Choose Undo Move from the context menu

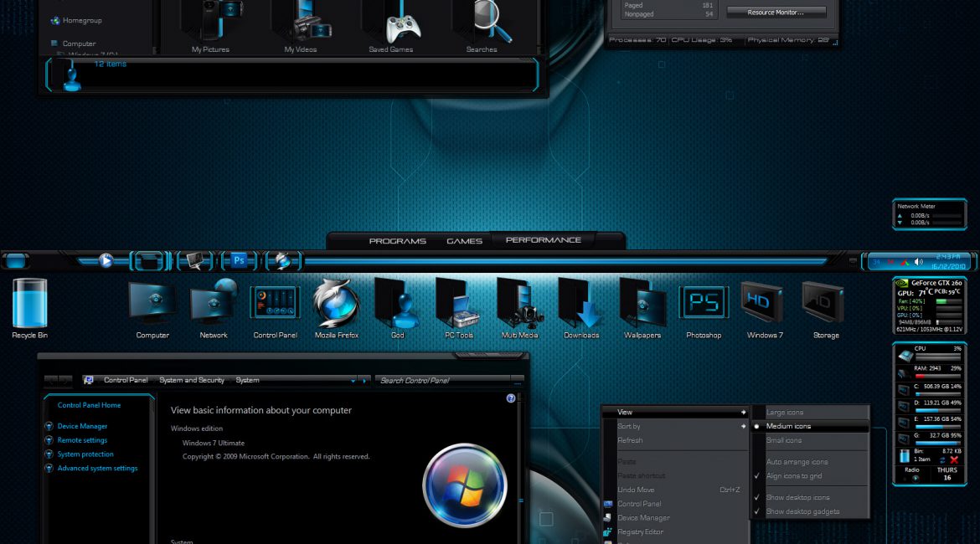(x=676, y=490)
